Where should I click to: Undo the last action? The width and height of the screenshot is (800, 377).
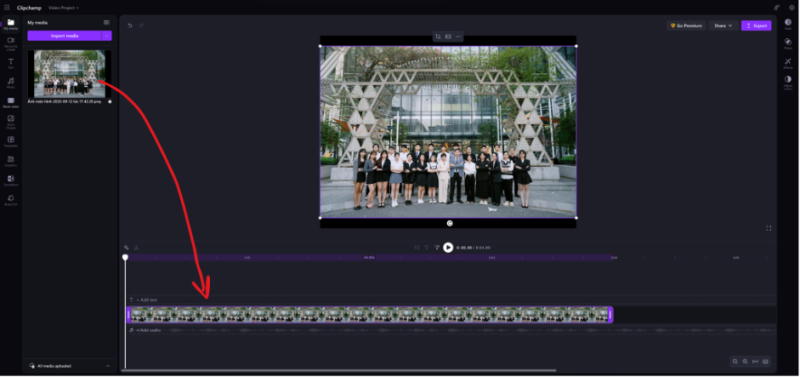[130, 26]
